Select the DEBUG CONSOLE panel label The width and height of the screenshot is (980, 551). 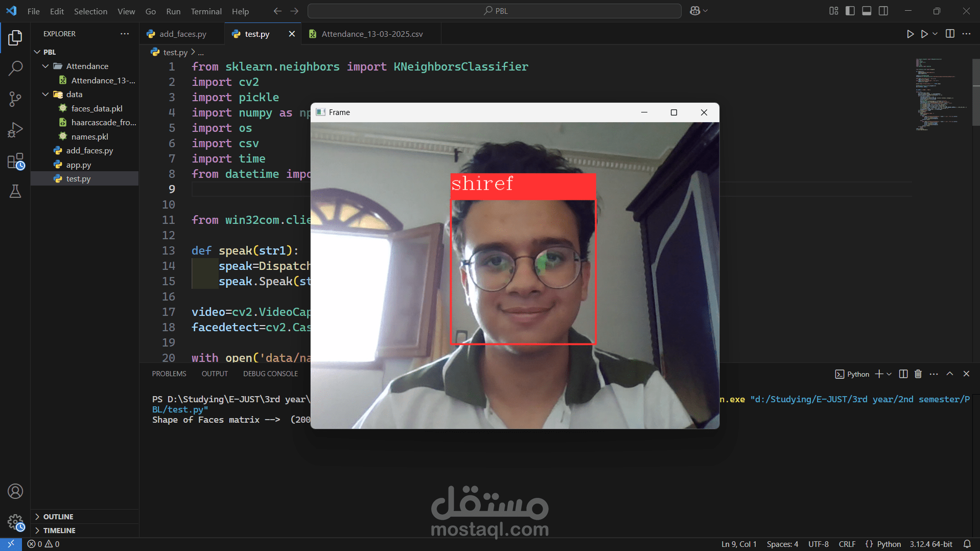point(270,374)
